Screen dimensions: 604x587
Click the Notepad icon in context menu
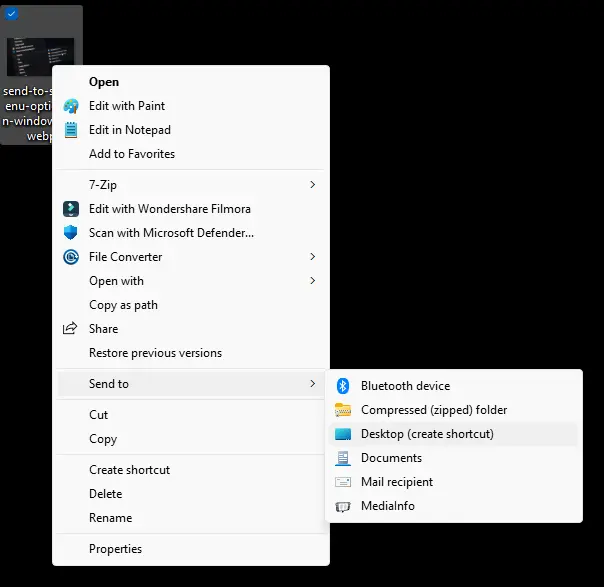coord(71,130)
